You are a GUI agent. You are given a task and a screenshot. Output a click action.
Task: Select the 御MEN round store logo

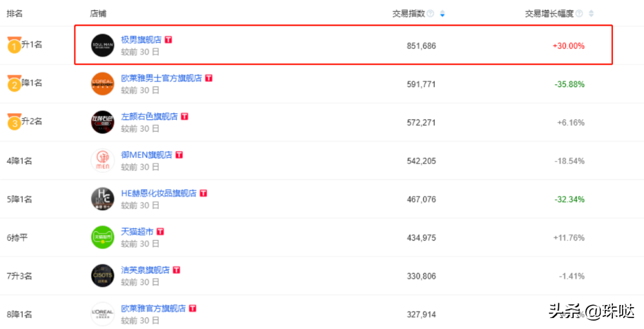(x=102, y=161)
